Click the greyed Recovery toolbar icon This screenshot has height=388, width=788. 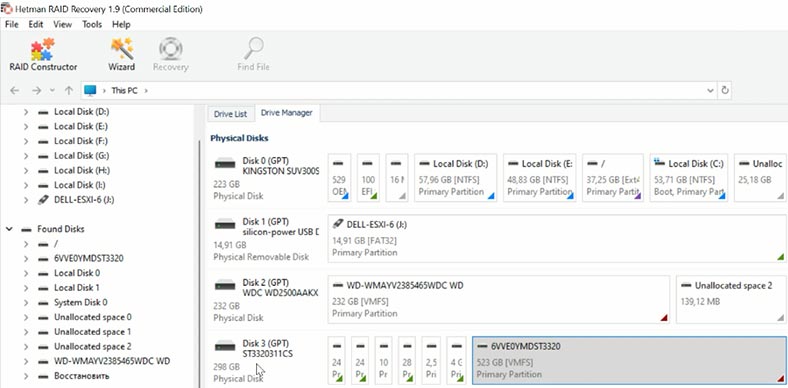pos(170,49)
